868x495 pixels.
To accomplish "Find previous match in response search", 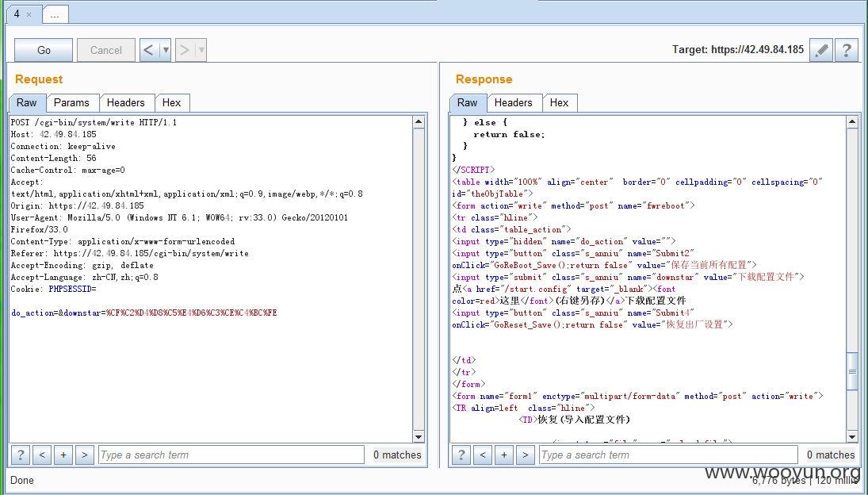I will point(483,455).
